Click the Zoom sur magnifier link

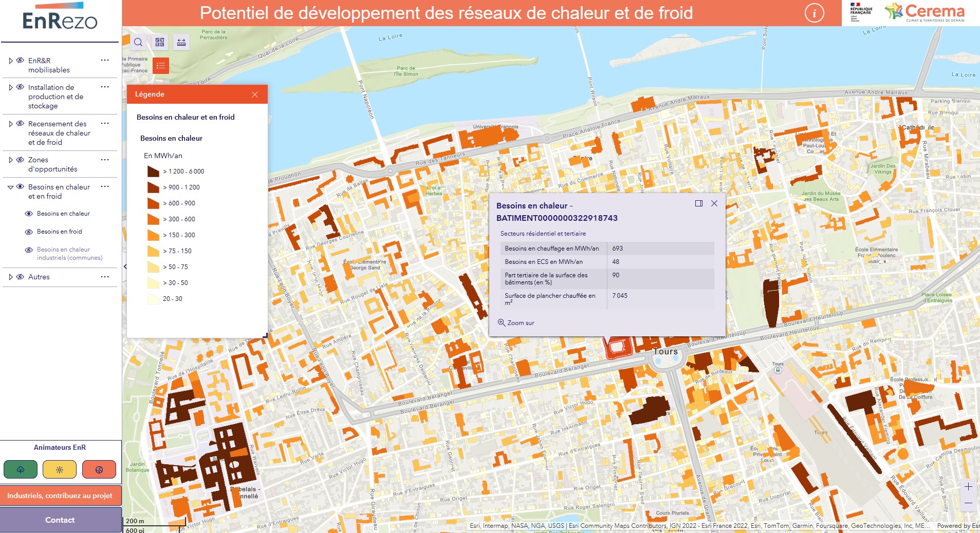coord(516,323)
